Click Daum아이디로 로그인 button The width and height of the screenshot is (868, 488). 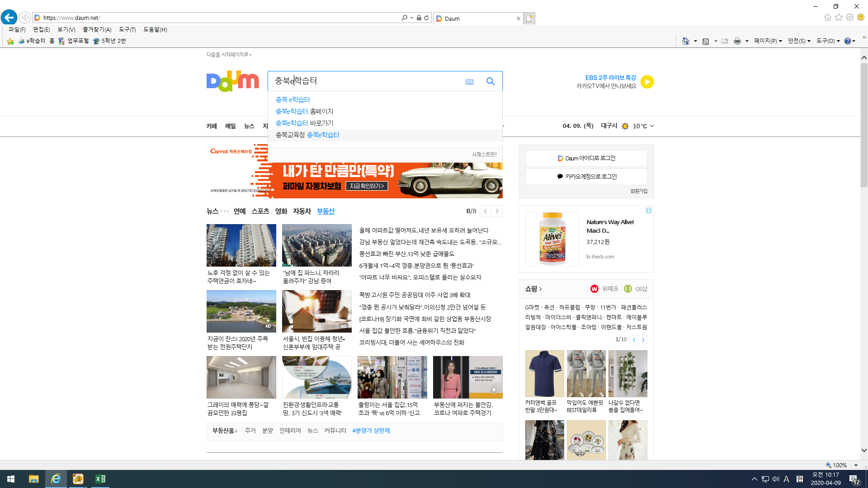pyautogui.click(x=586, y=158)
